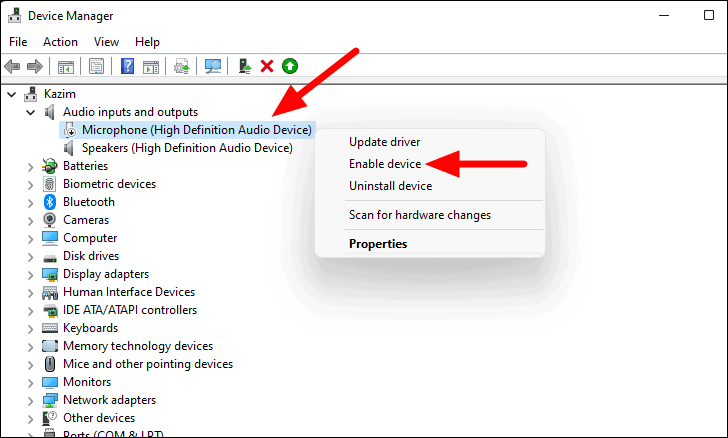The width and height of the screenshot is (728, 438).
Task: Choose Enable device in context menu
Action: 385,164
